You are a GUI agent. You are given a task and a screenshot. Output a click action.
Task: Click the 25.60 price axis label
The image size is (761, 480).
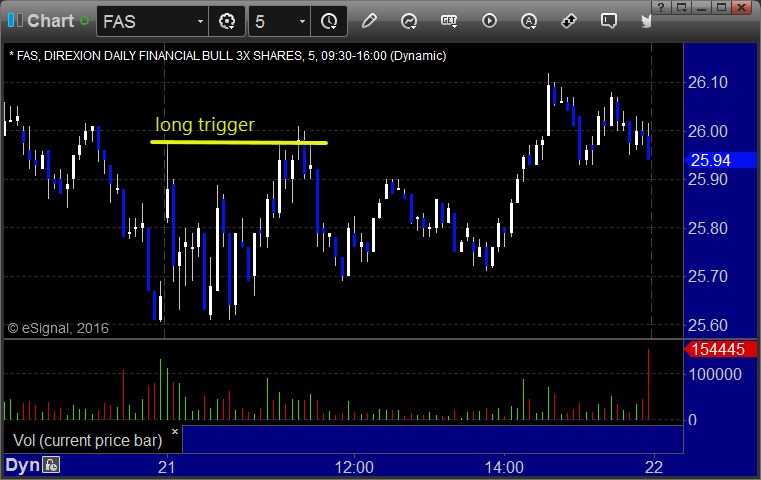pos(708,325)
